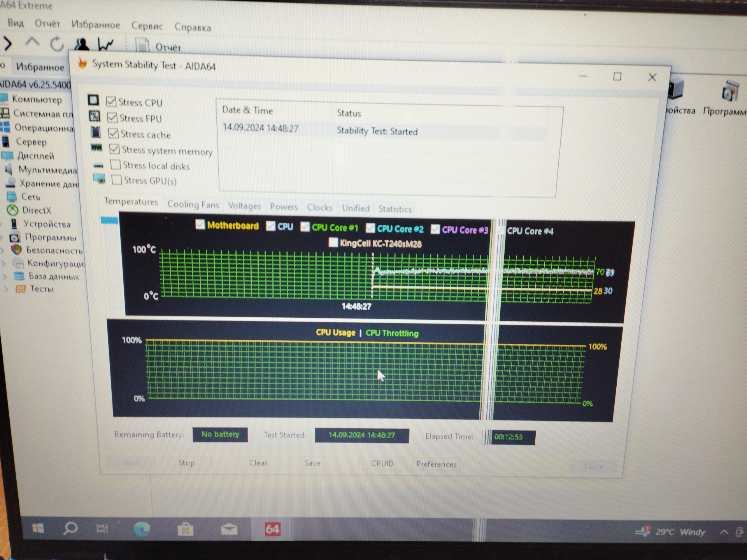Viewport: 747px width, 560px height.
Task: Click the Preferences button
Action: 436,464
